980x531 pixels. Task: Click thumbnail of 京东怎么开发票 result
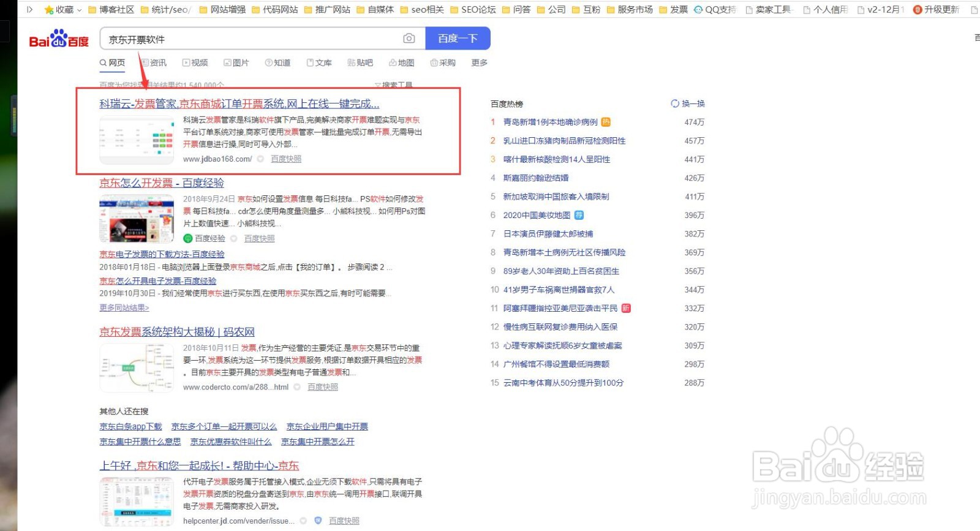click(137, 219)
